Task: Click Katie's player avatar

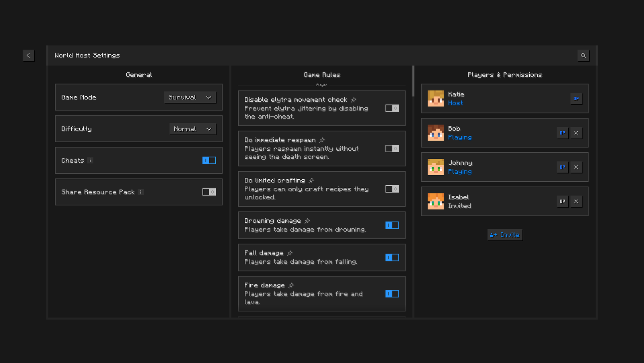Action: (x=436, y=99)
